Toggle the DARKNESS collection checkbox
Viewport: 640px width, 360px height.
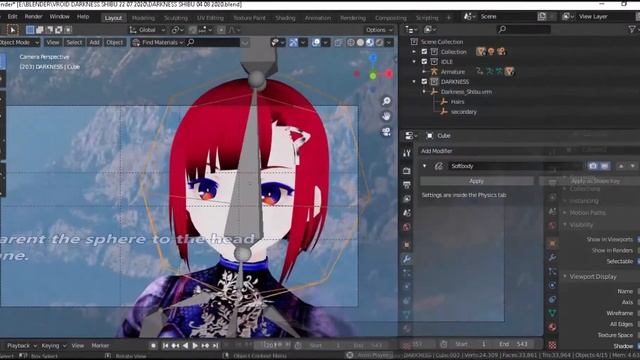coord(424,82)
